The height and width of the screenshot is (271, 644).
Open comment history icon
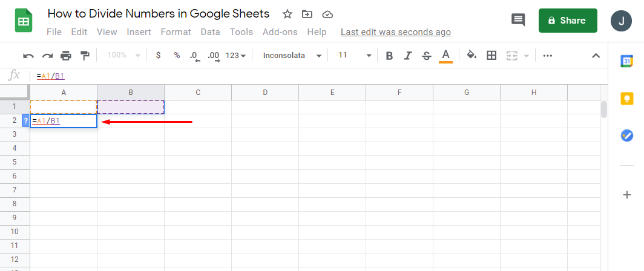tap(518, 20)
